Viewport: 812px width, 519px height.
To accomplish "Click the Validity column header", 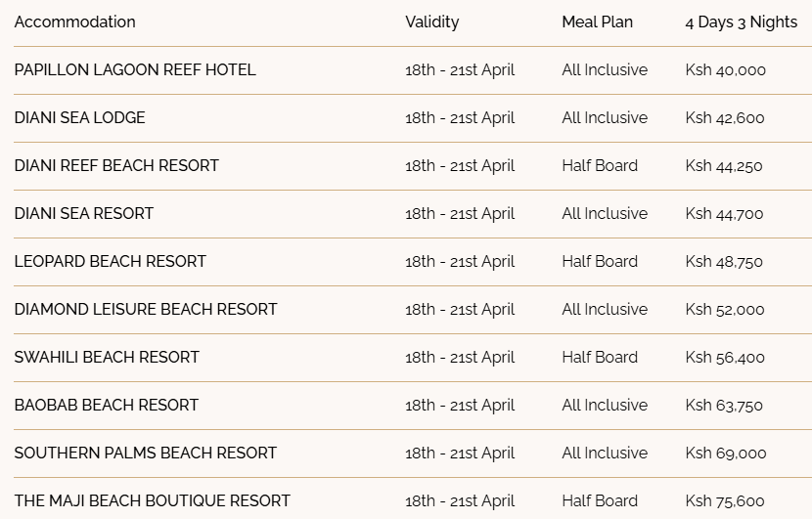I will [x=431, y=22].
